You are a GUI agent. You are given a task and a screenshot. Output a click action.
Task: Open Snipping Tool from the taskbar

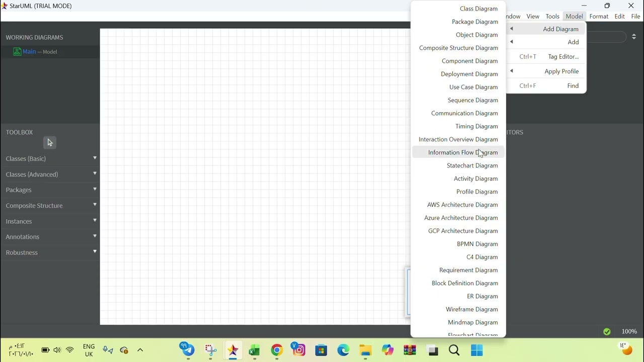(x=211, y=350)
